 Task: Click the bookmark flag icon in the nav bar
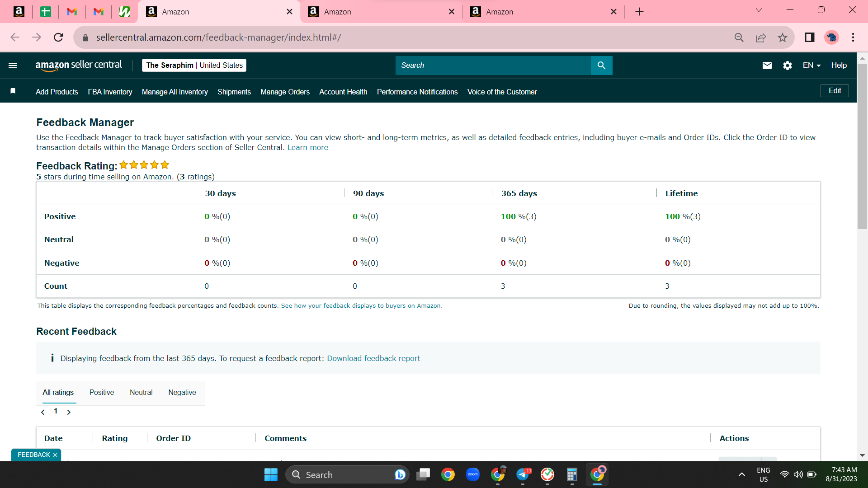(x=13, y=91)
